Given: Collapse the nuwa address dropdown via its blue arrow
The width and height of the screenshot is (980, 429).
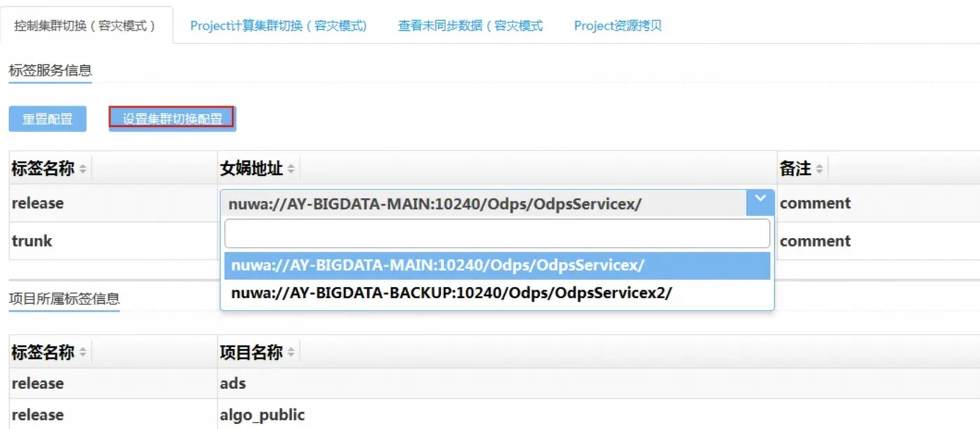Looking at the screenshot, I should tap(760, 202).
